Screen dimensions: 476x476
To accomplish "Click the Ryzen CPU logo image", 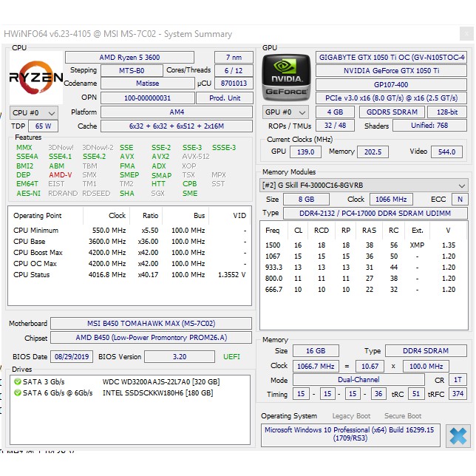I will (36, 78).
